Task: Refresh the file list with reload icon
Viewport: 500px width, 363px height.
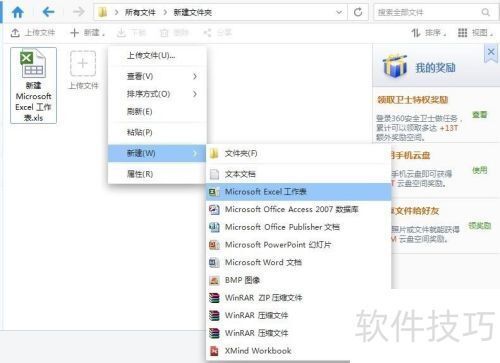Action: click(x=358, y=12)
